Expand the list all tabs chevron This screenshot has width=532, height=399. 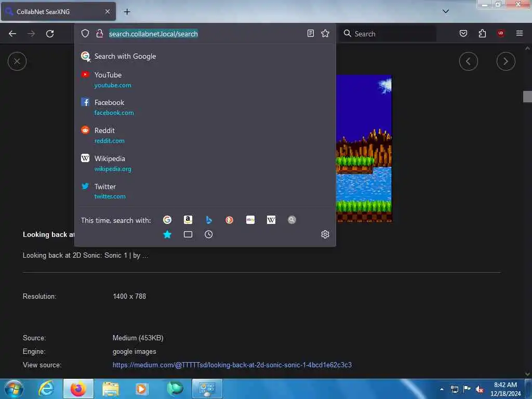tap(446, 11)
